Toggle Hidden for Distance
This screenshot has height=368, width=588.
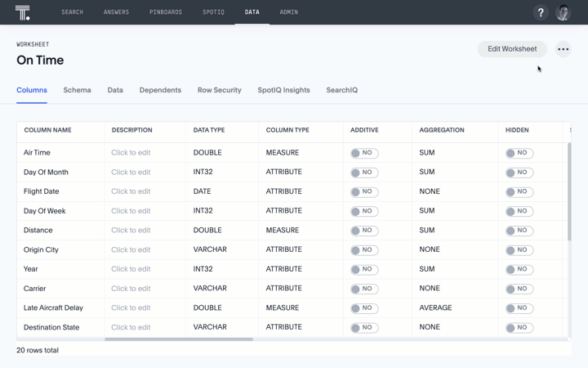click(519, 230)
